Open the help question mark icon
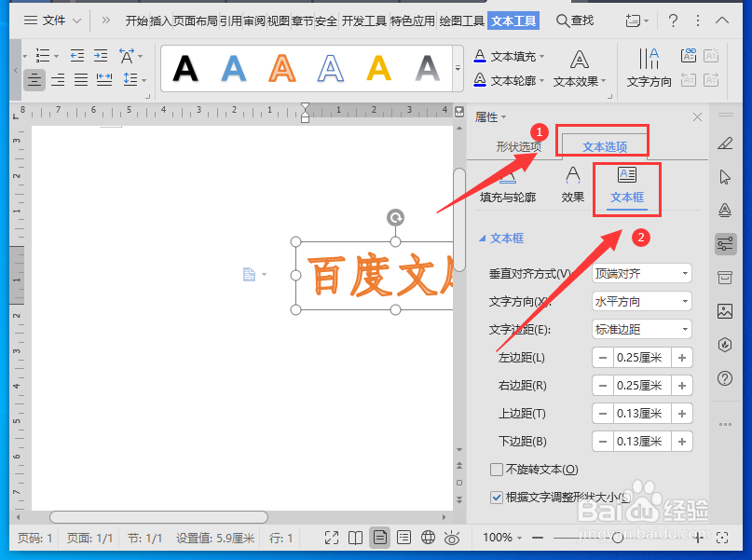752x560 pixels. [x=673, y=20]
